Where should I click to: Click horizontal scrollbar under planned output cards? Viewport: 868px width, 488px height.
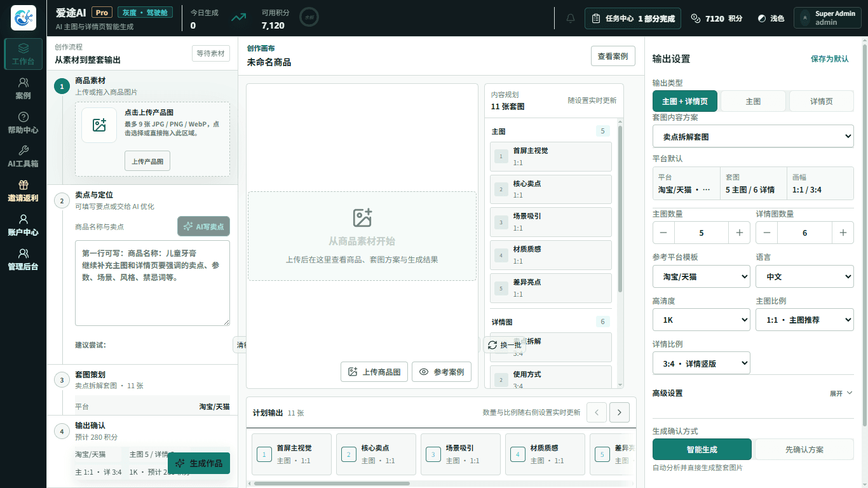tap(331, 484)
